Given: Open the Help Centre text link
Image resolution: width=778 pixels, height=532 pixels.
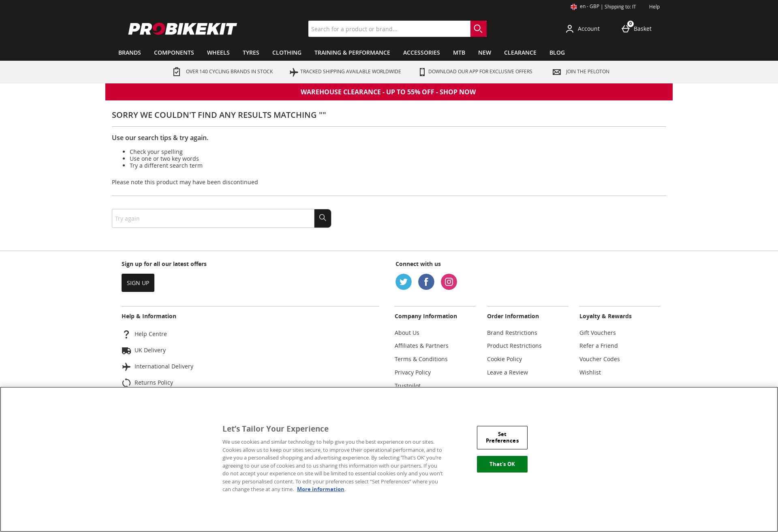Looking at the screenshot, I should (151, 334).
